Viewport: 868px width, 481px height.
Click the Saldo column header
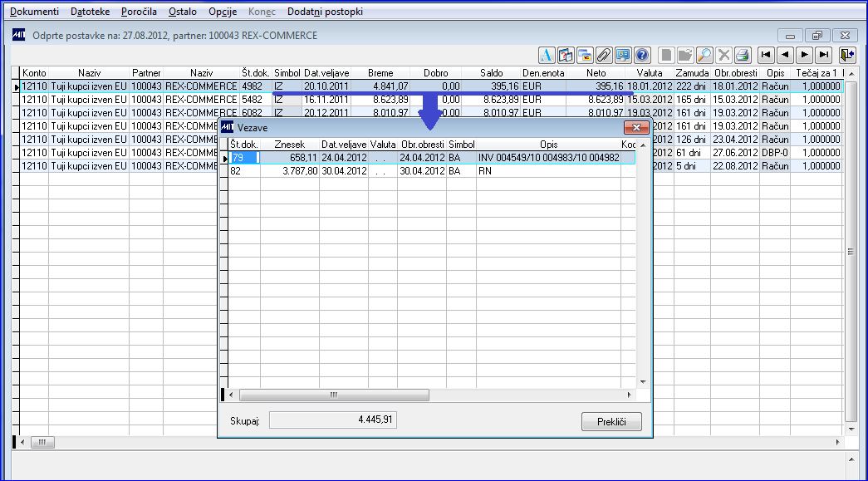(491, 73)
